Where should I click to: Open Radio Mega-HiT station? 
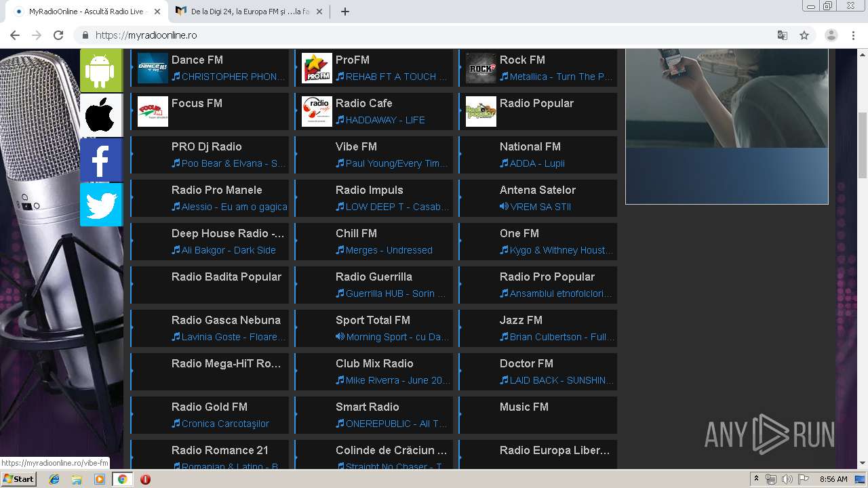[x=210, y=371]
